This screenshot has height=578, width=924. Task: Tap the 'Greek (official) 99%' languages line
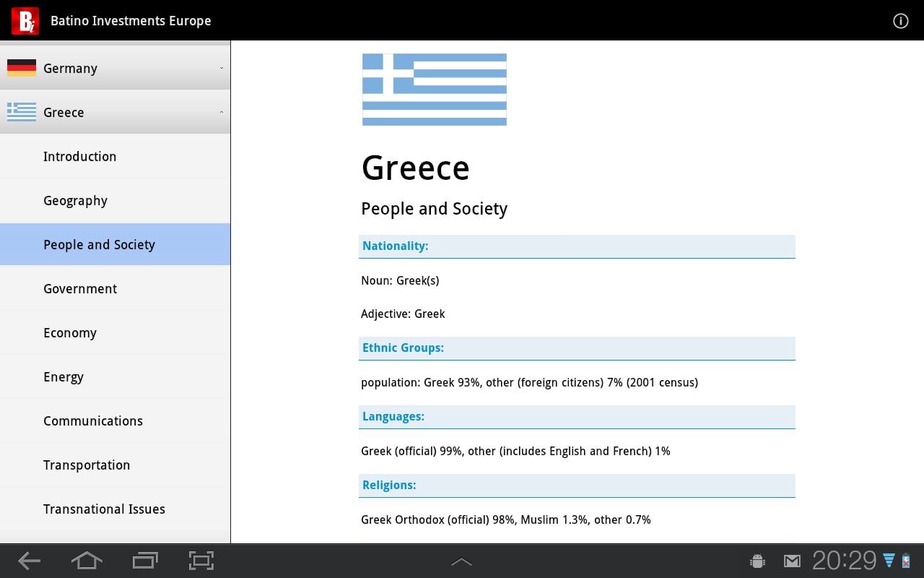pos(515,452)
